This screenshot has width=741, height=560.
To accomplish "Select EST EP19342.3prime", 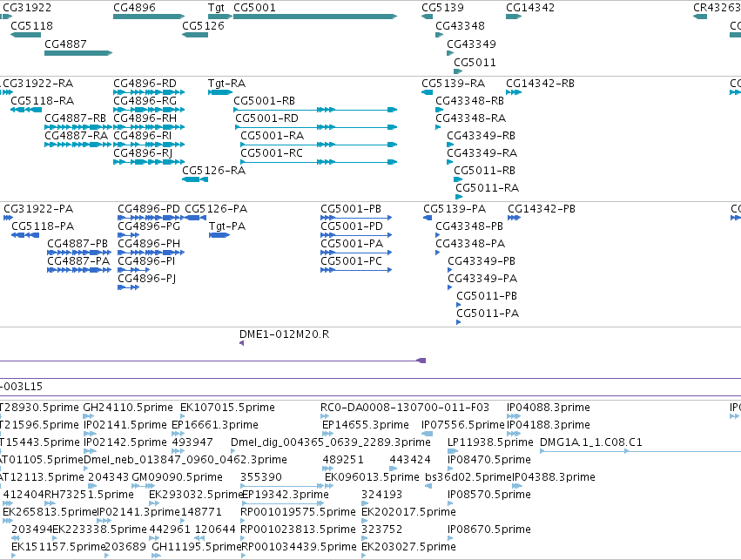I will pos(285,495).
